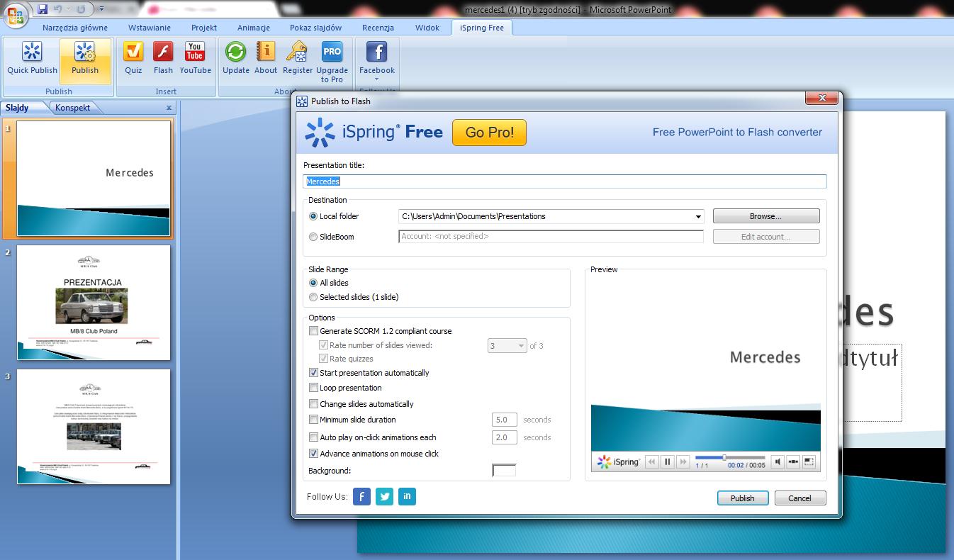Go to next slide in preview player
The width and height of the screenshot is (954, 560).
pos(683,462)
